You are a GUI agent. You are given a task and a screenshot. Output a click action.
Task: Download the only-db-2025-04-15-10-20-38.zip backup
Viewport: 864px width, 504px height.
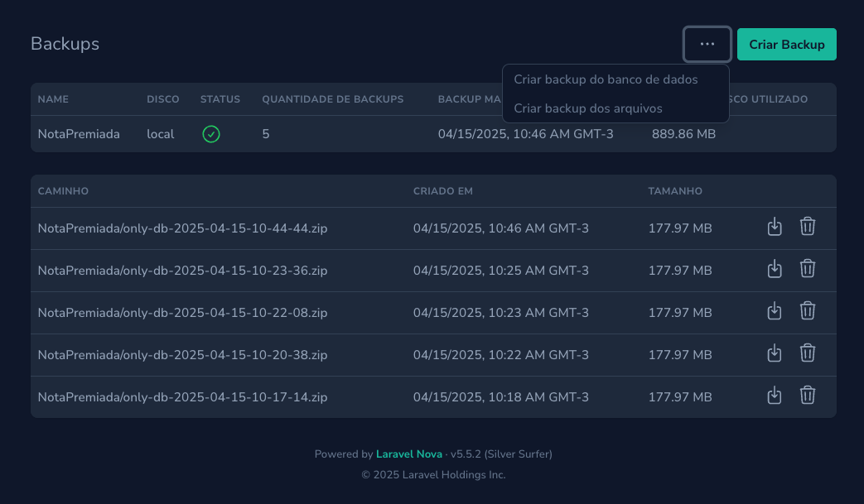[775, 353]
